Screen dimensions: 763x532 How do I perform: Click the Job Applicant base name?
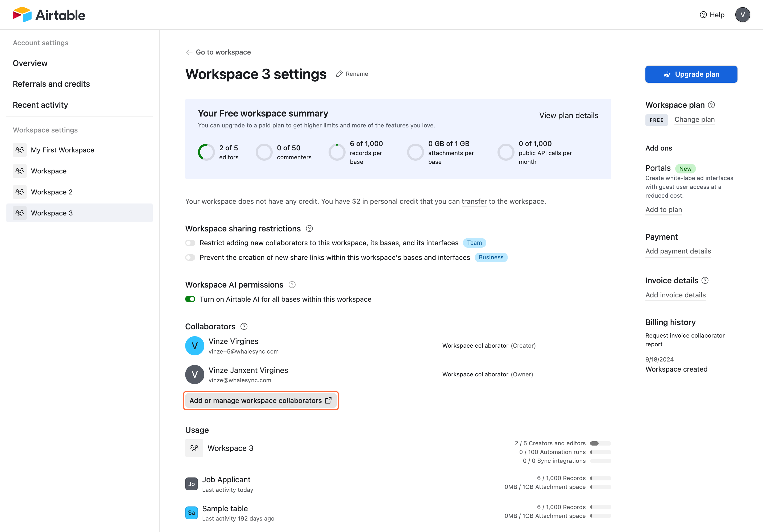click(x=226, y=480)
